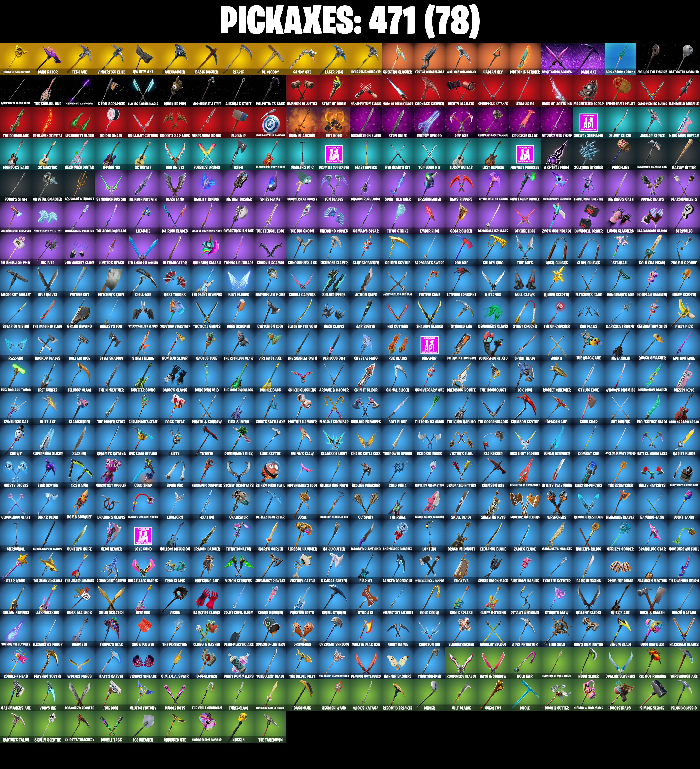Screen dimensions: 700x769
Task: Select the Snowy snowman pickaxe
Action: (x=16, y=440)
